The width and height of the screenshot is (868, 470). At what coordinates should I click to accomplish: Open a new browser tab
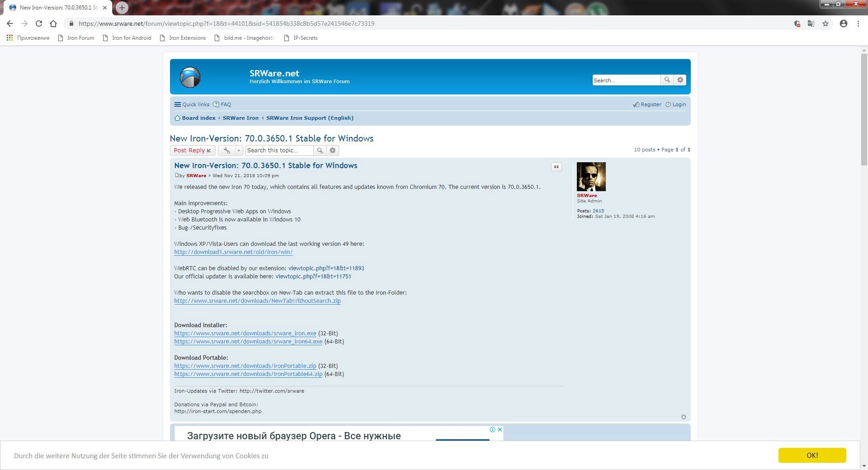coord(122,8)
